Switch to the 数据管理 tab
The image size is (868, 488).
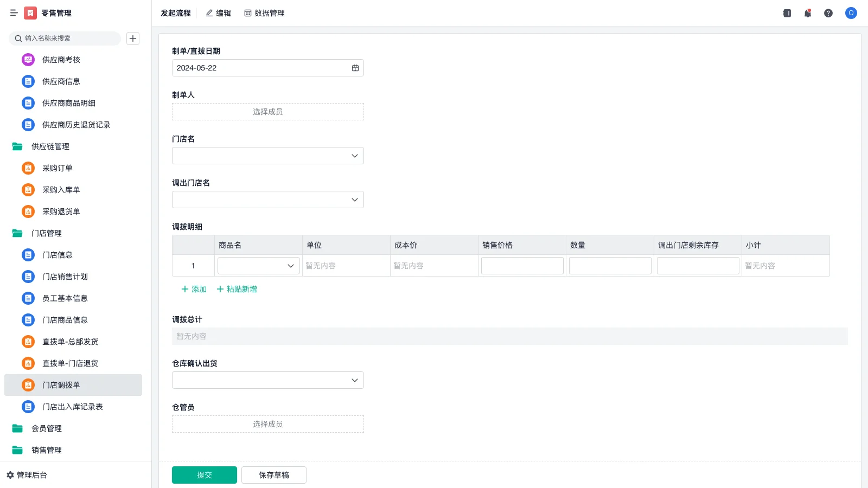click(x=265, y=13)
